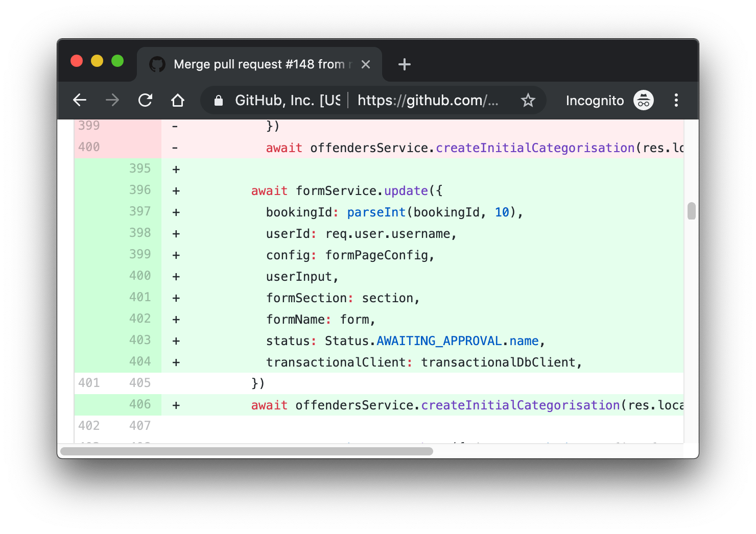The image size is (756, 534).
Task: Click added line number 399
Action: 140,254
